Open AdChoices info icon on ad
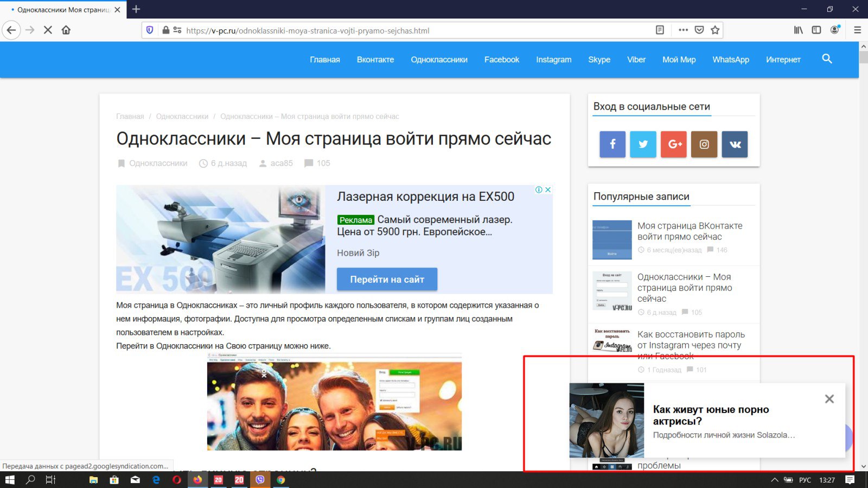The width and height of the screenshot is (868, 488). coord(539,189)
